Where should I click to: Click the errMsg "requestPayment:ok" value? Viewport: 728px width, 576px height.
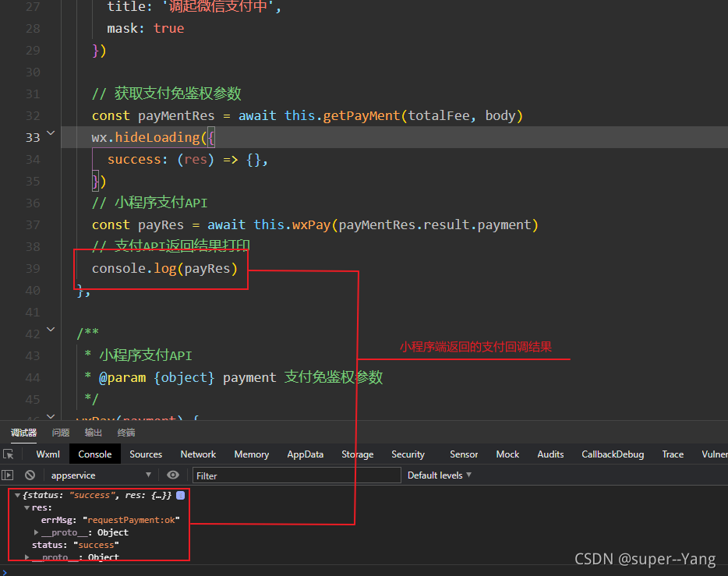point(132,521)
